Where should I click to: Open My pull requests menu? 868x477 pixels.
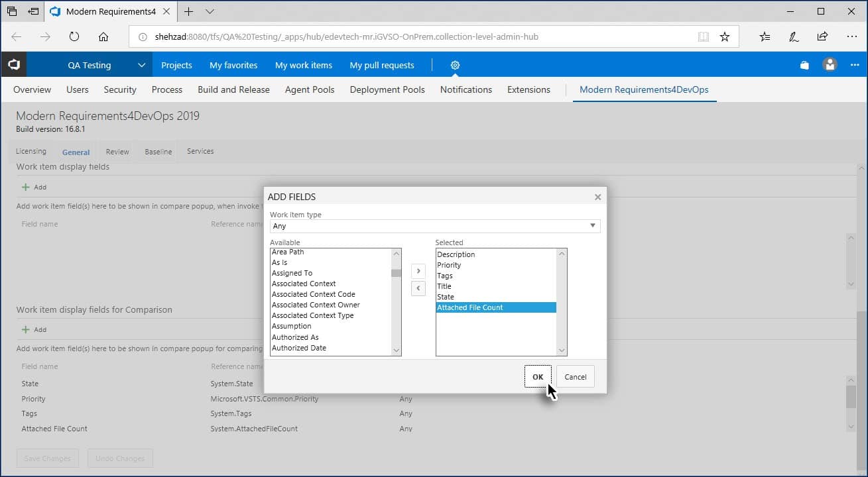tap(382, 65)
